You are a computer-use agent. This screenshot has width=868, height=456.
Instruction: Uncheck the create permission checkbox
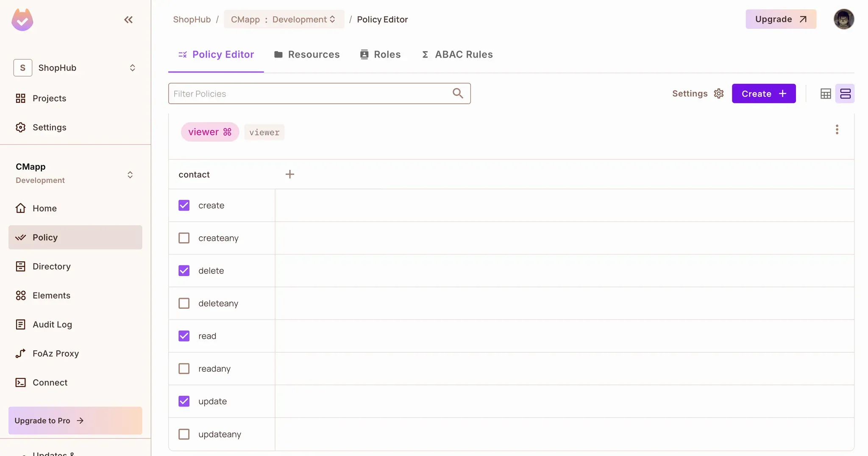(x=184, y=205)
